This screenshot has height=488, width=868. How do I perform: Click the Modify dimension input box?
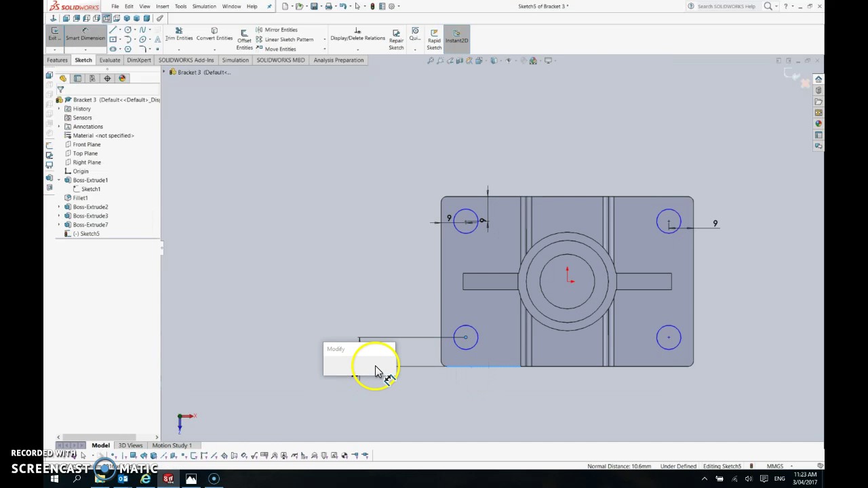(x=359, y=365)
